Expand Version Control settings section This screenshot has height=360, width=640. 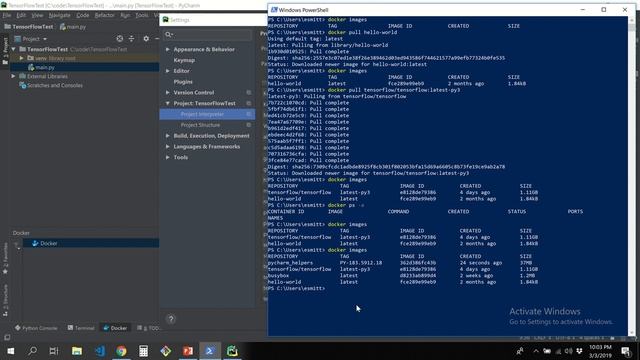click(168, 93)
